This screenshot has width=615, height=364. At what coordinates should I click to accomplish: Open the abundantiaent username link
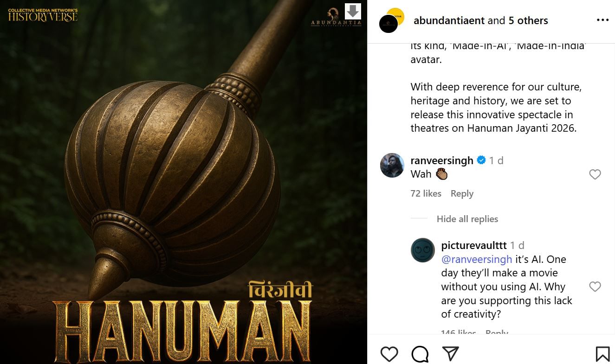449,20
